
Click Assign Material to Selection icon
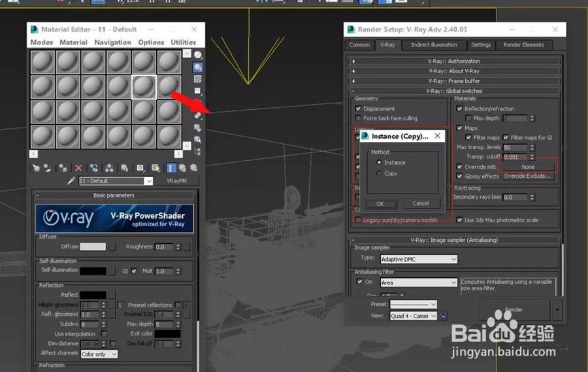click(63, 168)
